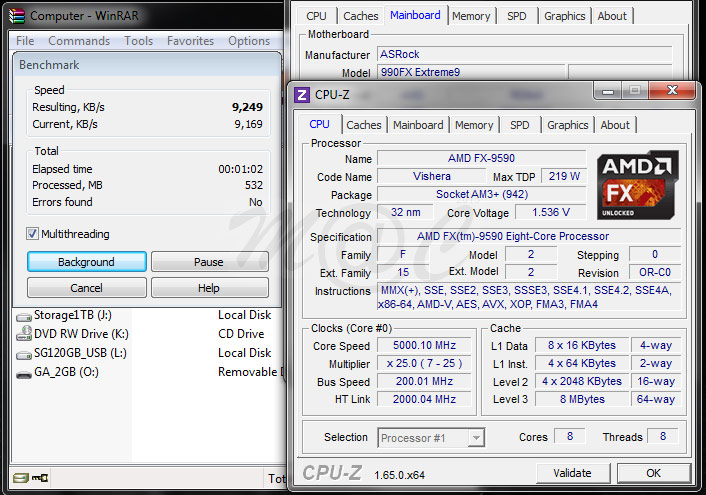Image resolution: width=706 pixels, height=495 pixels.
Task: Click the Elapsed time 00:01:02 value
Action: pos(240,169)
